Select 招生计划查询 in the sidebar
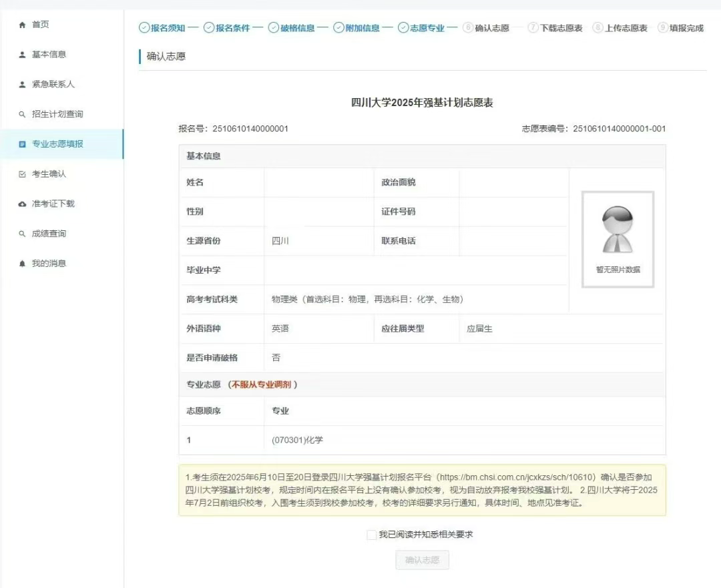 (x=62, y=115)
